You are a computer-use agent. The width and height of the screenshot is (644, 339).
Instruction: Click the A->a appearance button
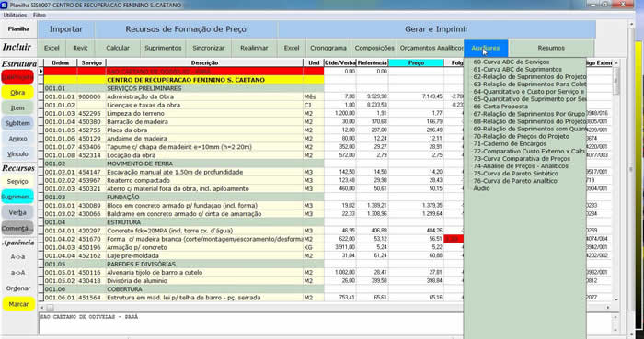17,257
